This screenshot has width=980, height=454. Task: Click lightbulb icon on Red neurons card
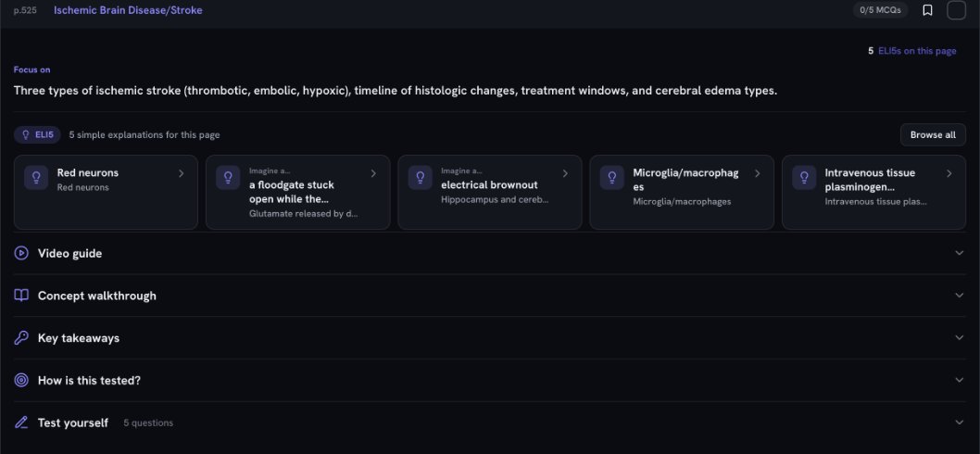coord(36,178)
